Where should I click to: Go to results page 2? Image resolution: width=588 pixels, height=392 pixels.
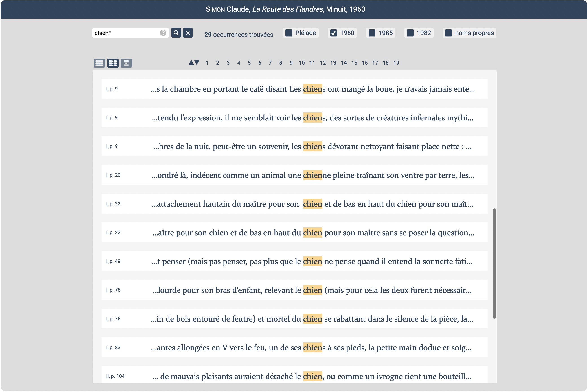tap(217, 63)
